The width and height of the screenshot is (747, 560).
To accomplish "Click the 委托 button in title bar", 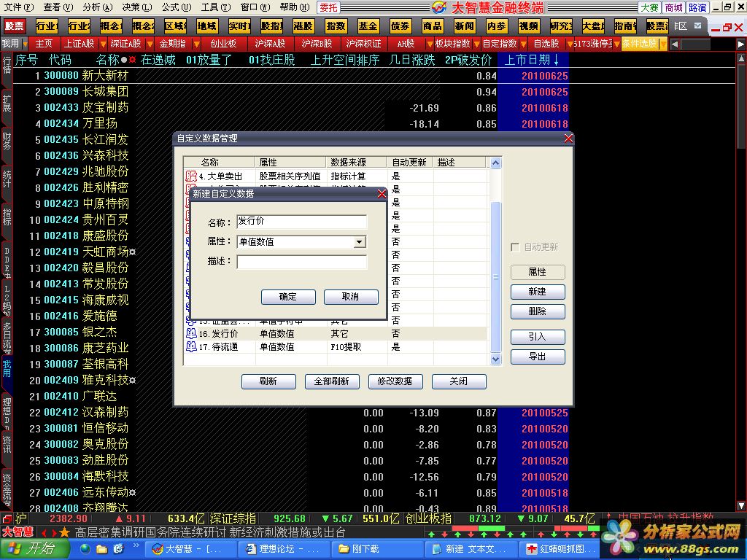I will 328,7.
